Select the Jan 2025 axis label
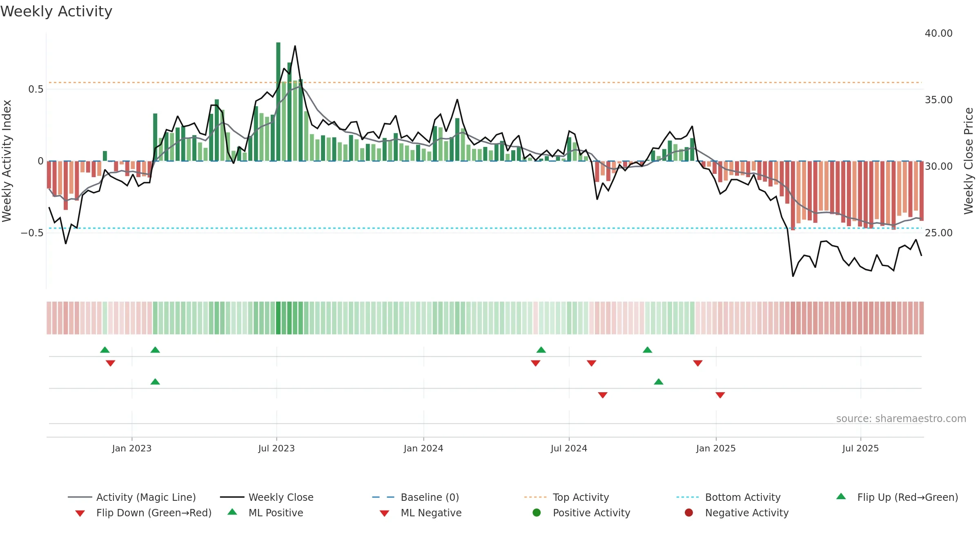Viewport: 980px width, 551px height. coord(716,448)
